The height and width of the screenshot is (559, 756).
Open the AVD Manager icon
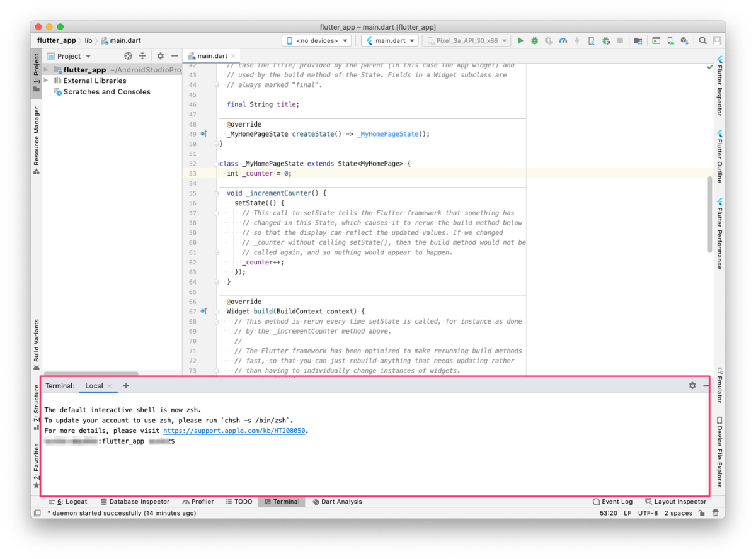[x=671, y=40]
